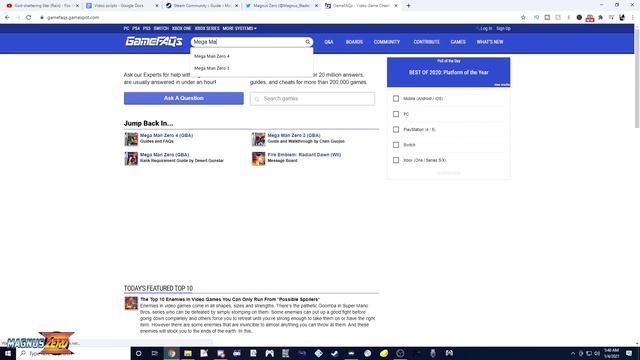This screenshot has width=640, height=360.
Task: Click the featured Top 10 article thumbnail
Action: pyautogui.click(x=131, y=303)
